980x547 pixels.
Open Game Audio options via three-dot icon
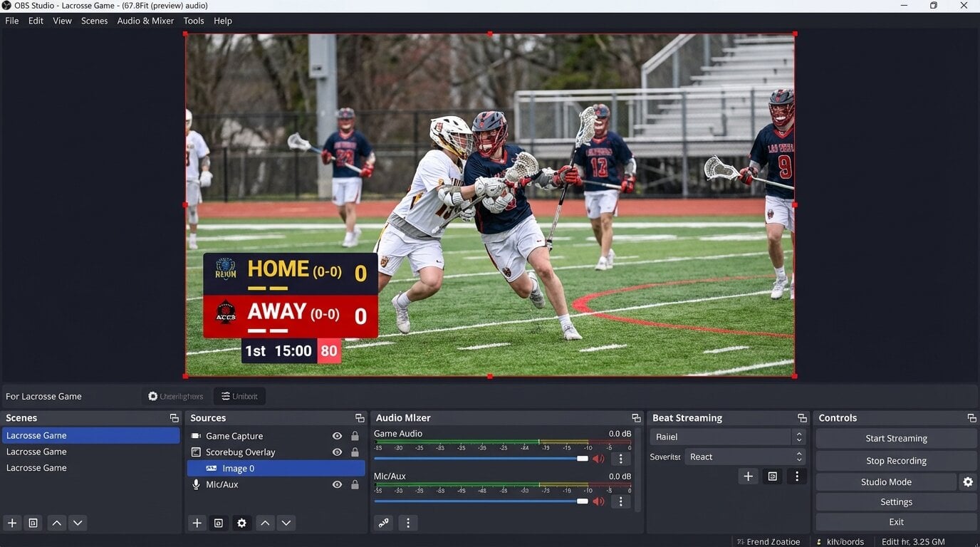(x=620, y=458)
